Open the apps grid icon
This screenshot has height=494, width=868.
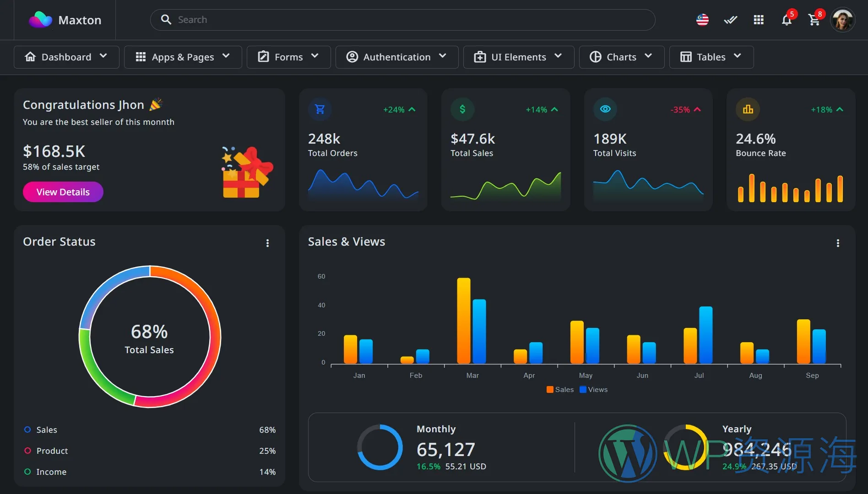pyautogui.click(x=759, y=20)
